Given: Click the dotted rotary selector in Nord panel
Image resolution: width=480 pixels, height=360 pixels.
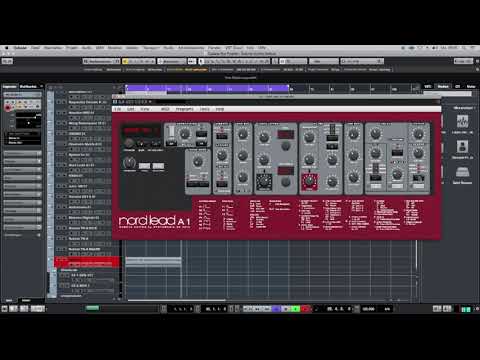Looking at the screenshot, I should [x=264, y=182].
